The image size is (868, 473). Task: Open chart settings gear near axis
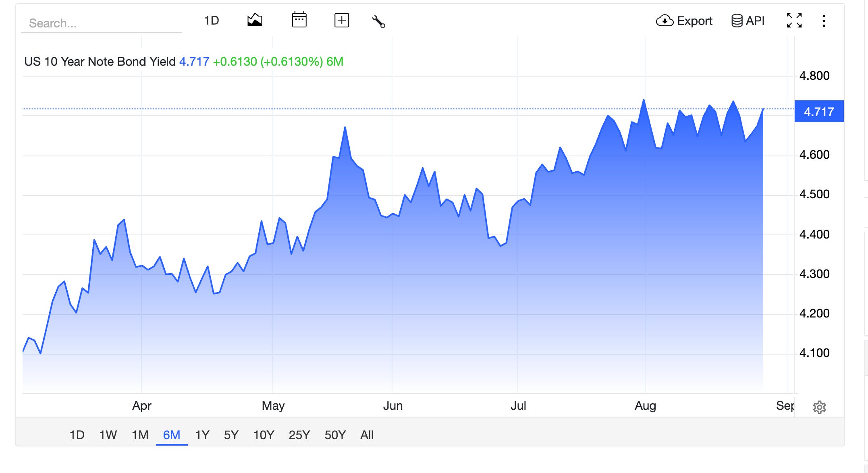(819, 407)
